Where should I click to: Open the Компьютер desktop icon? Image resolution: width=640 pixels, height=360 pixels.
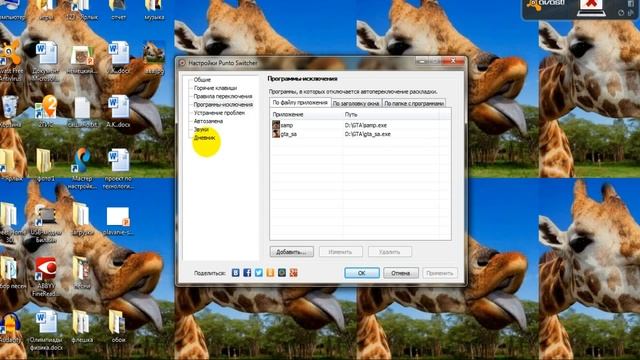coord(11,10)
